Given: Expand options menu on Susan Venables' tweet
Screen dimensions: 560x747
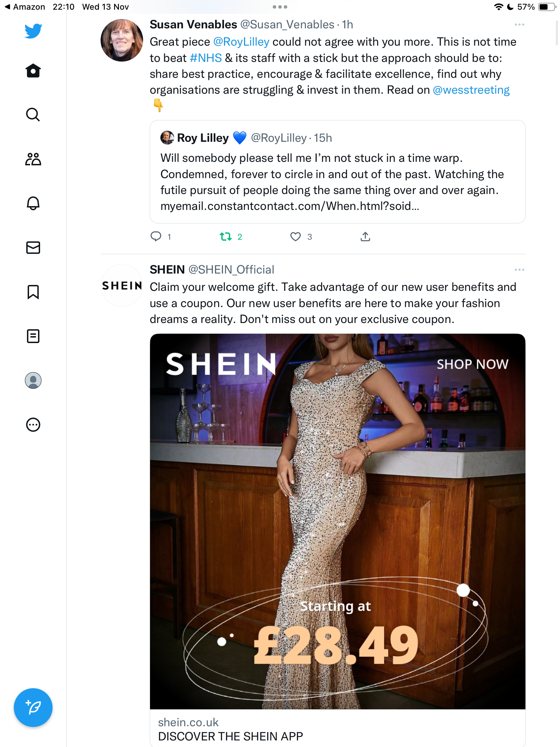Looking at the screenshot, I should 519,25.
